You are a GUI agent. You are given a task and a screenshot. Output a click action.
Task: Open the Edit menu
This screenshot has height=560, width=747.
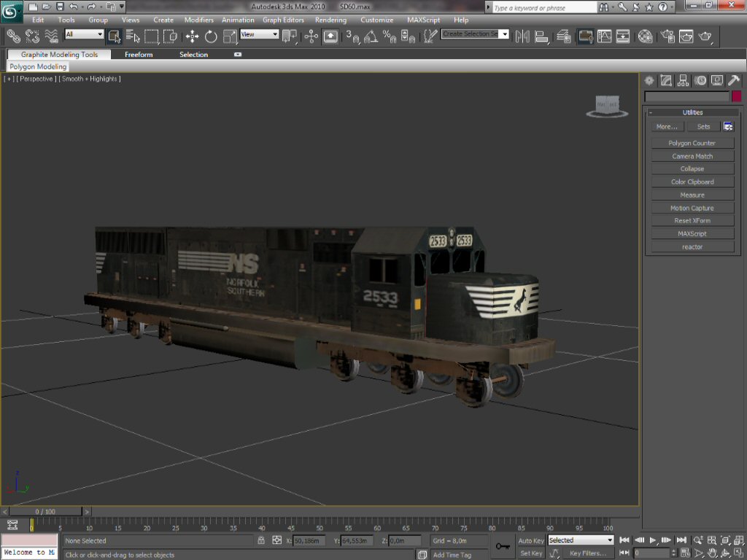pos(38,20)
